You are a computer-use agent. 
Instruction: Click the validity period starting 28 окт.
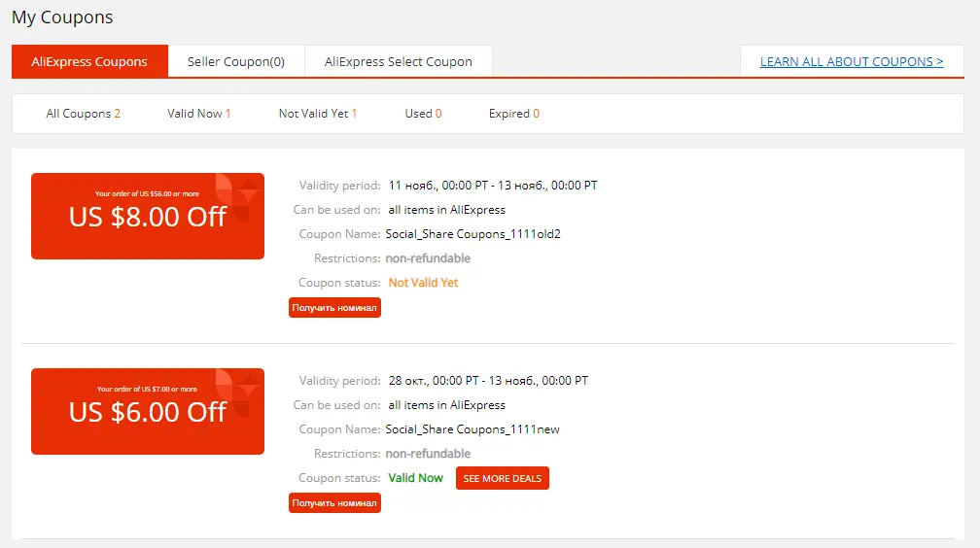coord(488,381)
